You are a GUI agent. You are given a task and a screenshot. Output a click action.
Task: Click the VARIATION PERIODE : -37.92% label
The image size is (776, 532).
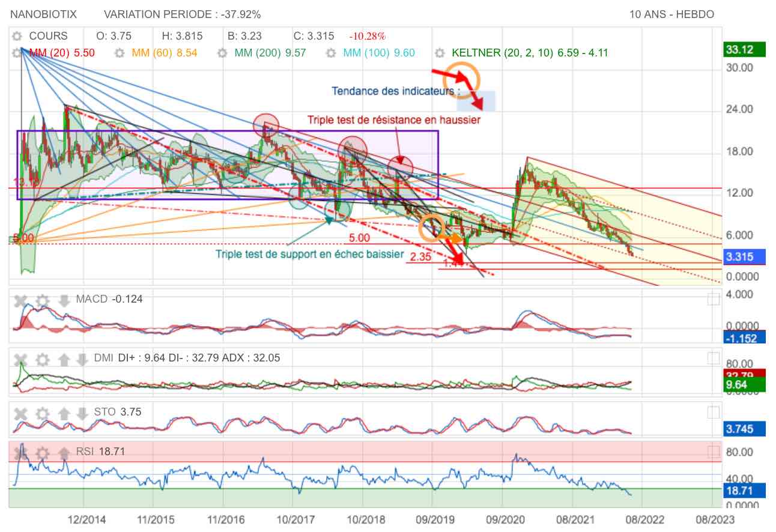point(183,14)
